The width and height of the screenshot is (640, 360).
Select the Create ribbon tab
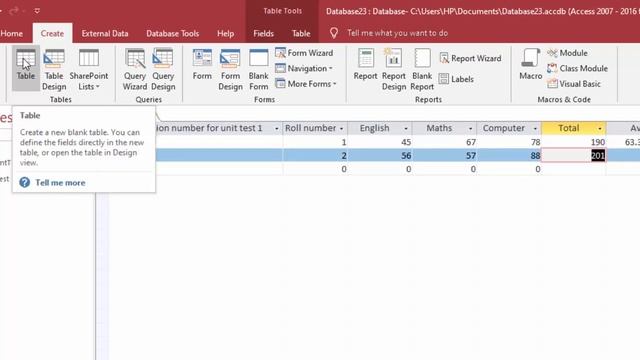point(52,33)
